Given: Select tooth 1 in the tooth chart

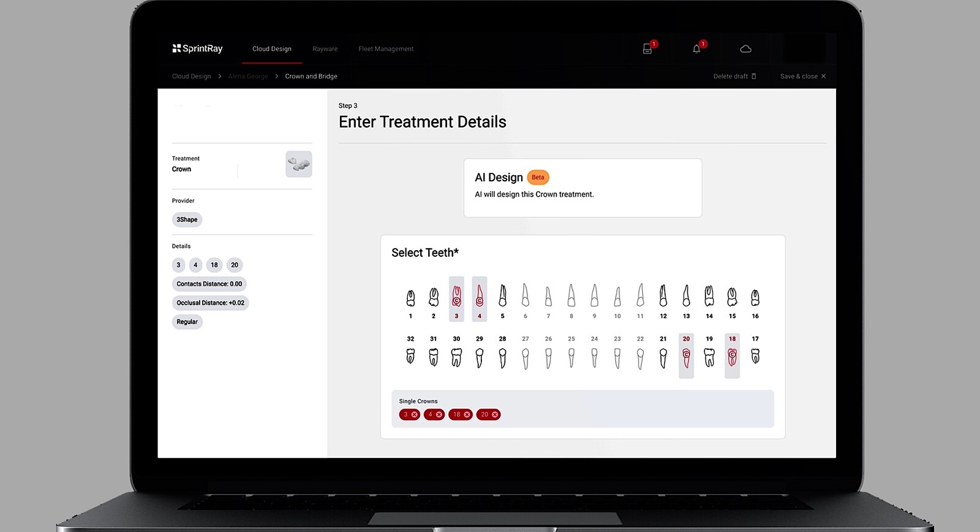Looking at the screenshot, I should coord(410,298).
